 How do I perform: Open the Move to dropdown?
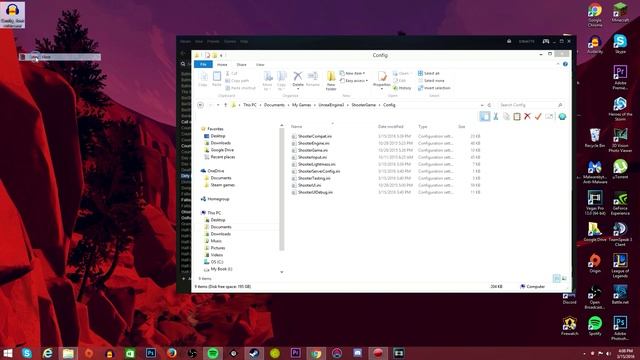pyautogui.click(x=268, y=81)
